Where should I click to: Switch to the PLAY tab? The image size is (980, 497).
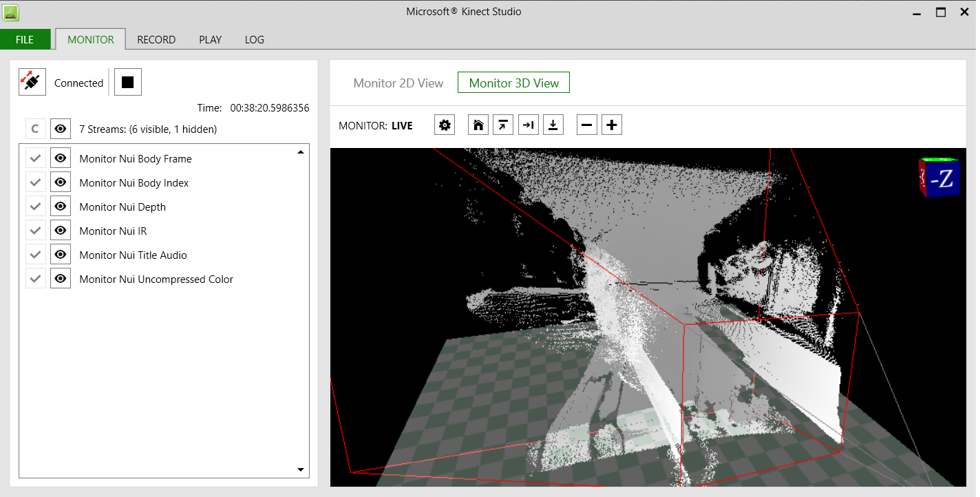210,39
